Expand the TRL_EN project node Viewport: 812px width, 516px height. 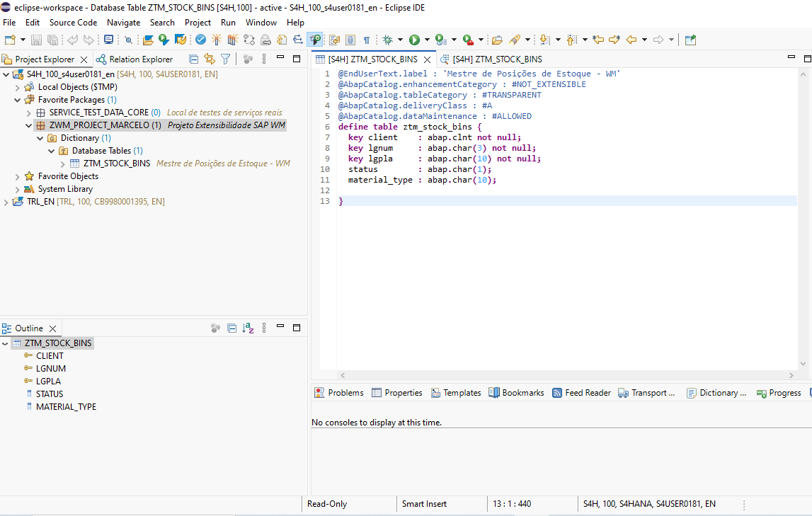click(6, 202)
